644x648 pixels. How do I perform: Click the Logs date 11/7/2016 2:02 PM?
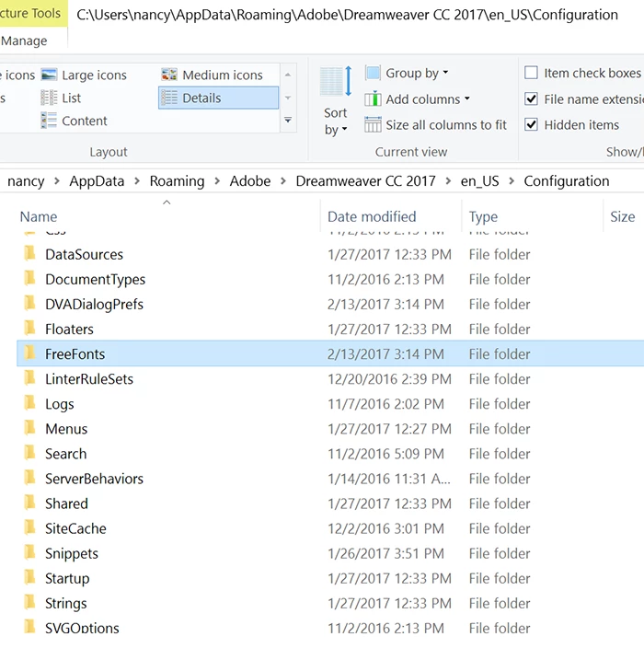[385, 404]
